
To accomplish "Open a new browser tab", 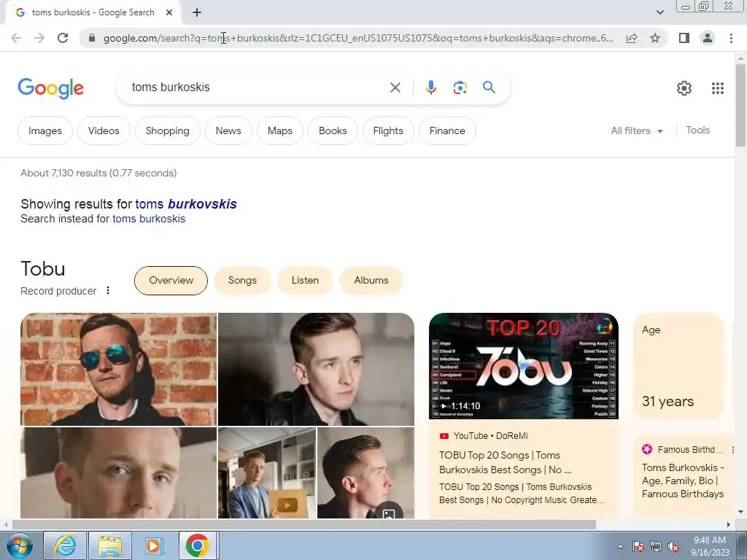I will [x=197, y=12].
